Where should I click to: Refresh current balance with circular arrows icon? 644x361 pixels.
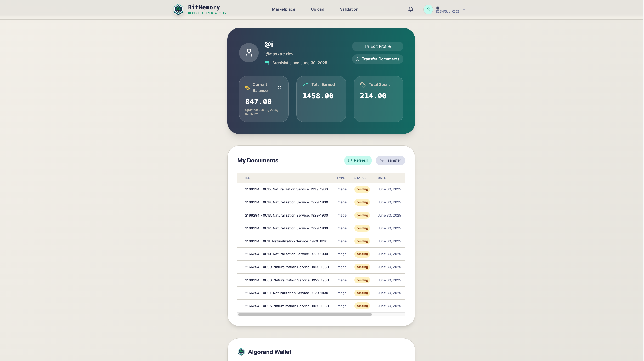click(279, 88)
